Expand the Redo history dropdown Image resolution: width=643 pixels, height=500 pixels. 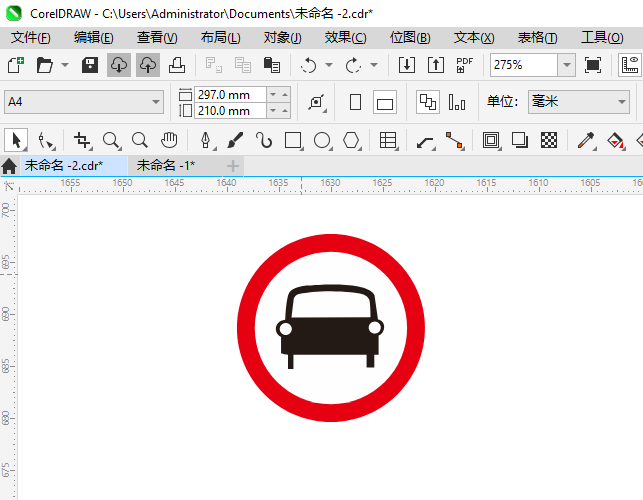(x=374, y=65)
